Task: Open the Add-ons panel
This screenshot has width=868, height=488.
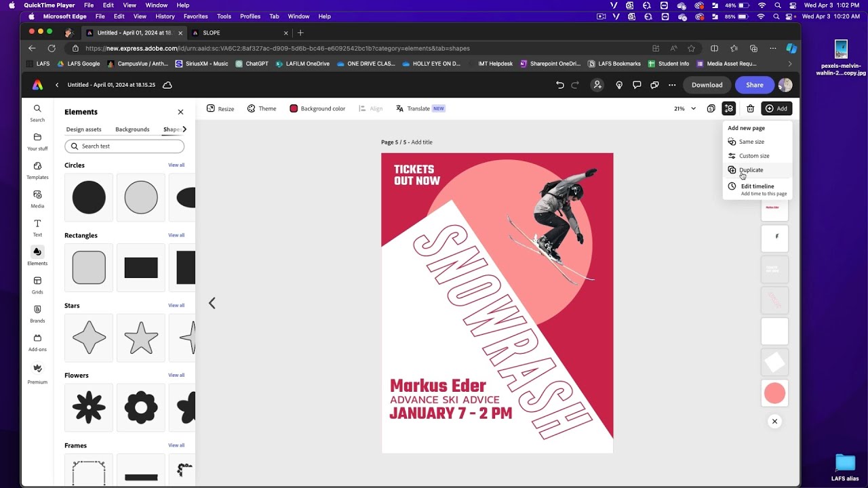Action: click(37, 342)
